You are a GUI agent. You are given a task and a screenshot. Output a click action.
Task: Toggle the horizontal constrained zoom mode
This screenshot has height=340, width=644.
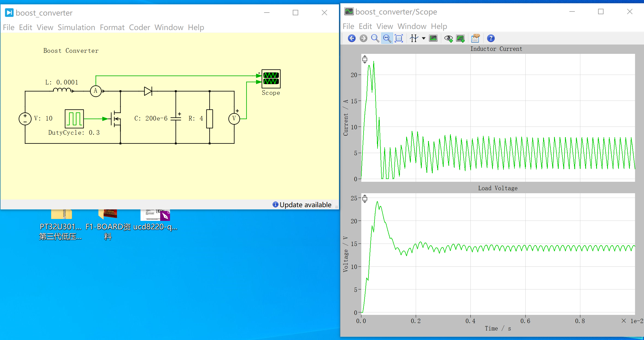(387, 38)
